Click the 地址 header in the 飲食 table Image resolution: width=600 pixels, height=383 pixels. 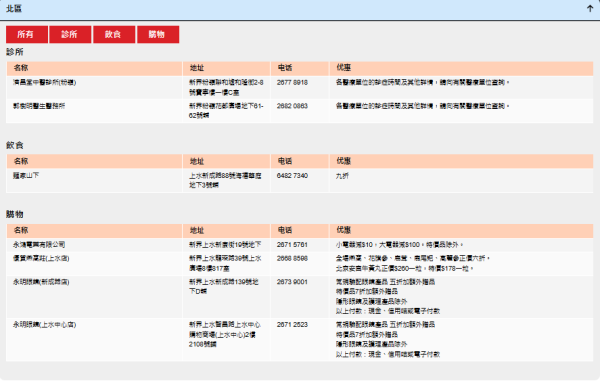[197, 161]
